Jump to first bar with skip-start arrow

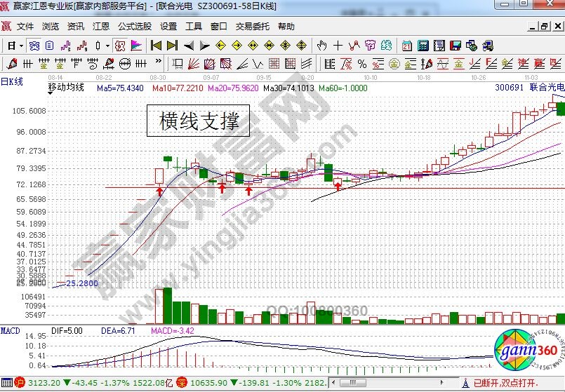pyautogui.click(x=156, y=46)
